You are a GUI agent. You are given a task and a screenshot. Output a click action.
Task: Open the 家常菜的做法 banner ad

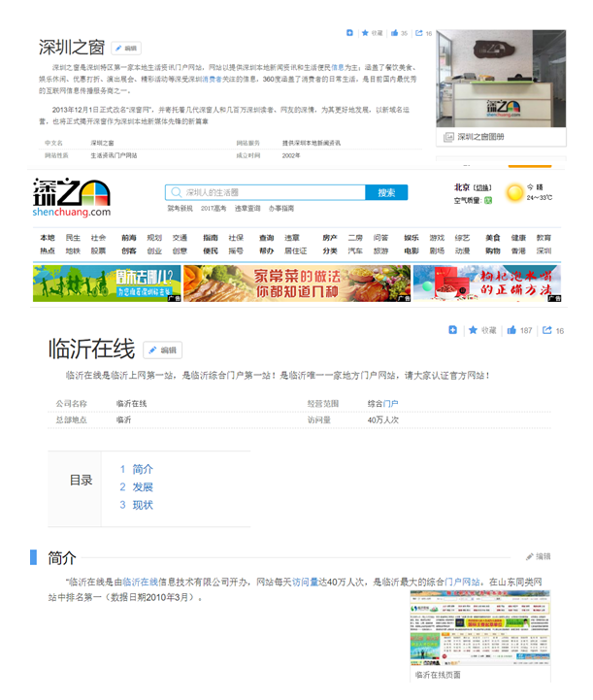pyautogui.click(x=297, y=283)
